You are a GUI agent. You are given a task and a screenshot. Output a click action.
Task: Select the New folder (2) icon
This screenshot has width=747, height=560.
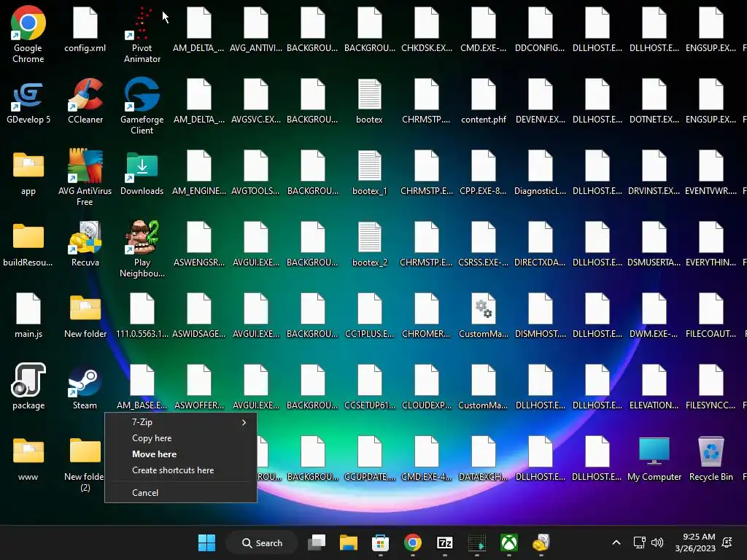tap(85, 464)
